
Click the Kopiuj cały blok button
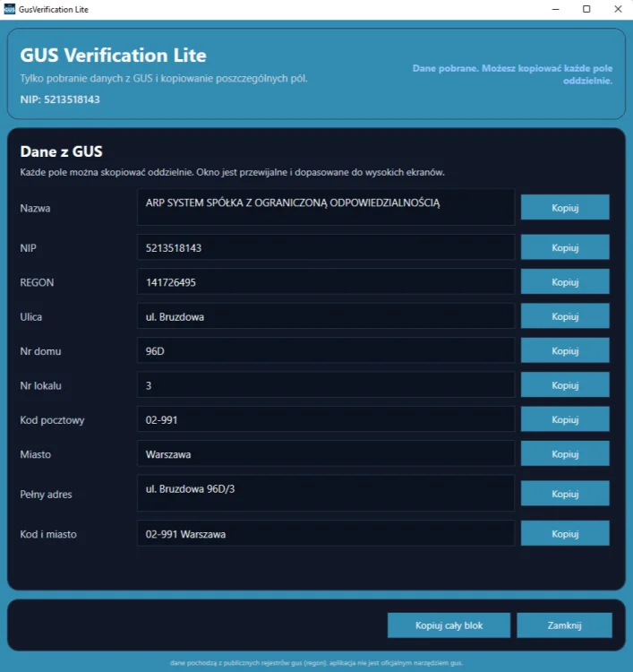click(x=449, y=625)
